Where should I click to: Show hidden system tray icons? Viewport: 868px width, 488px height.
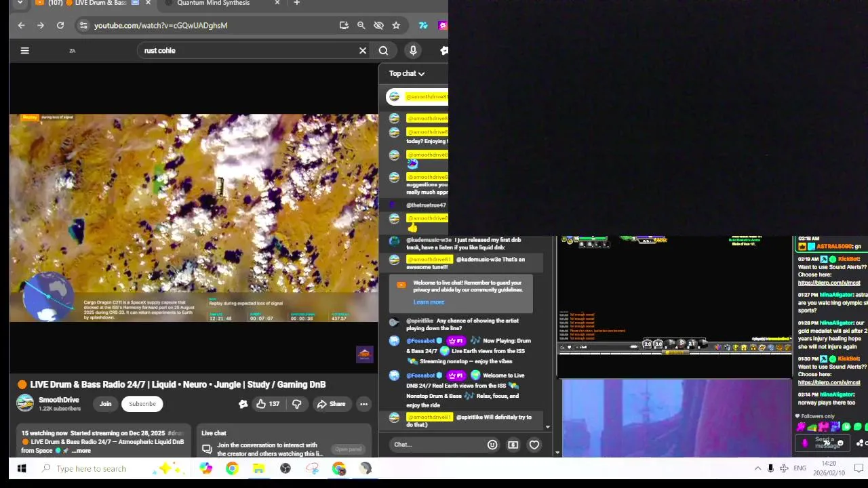point(757,468)
